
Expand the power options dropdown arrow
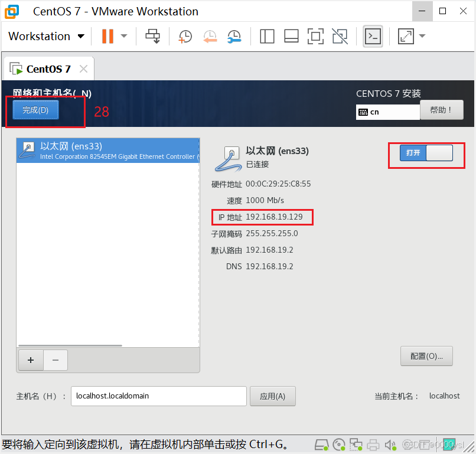click(123, 36)
